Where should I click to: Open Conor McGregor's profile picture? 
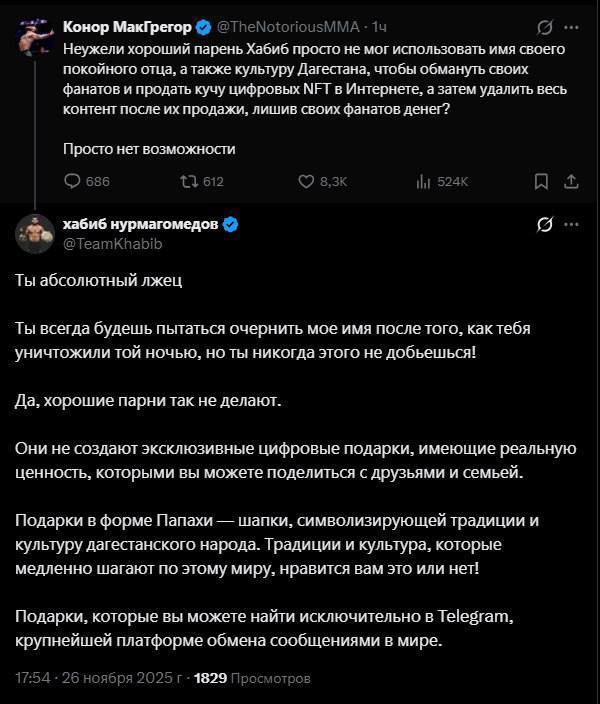pyautogui.click(x=35, y=37)
